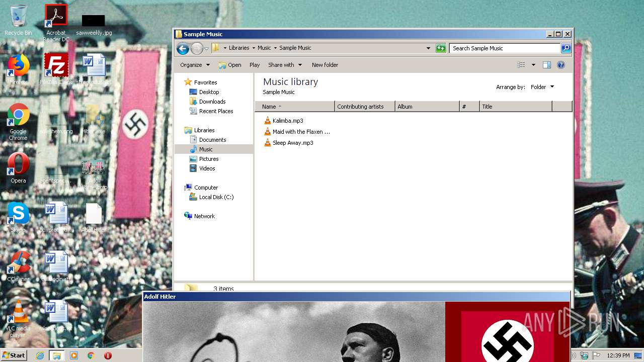The image size is (644, 362).
Task: Refresh the Sample Music folder view
Action: (x=441, y=48)
